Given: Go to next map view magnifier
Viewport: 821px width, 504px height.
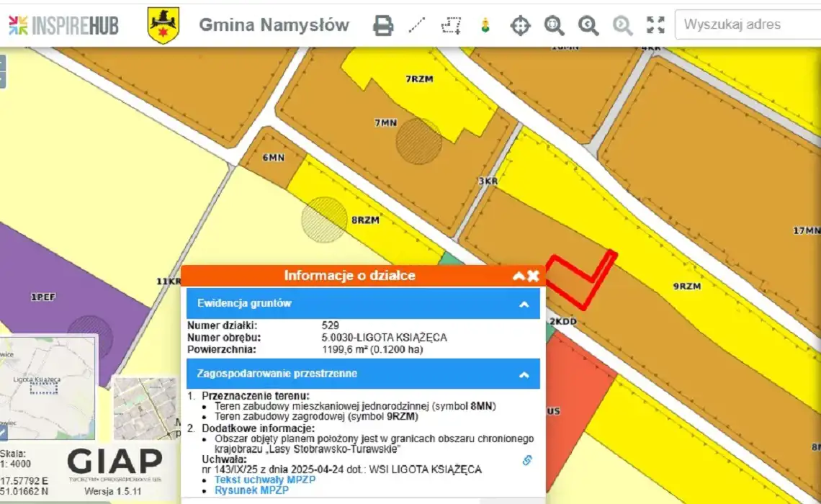Looking at the screenshot, I should (622, 25).
